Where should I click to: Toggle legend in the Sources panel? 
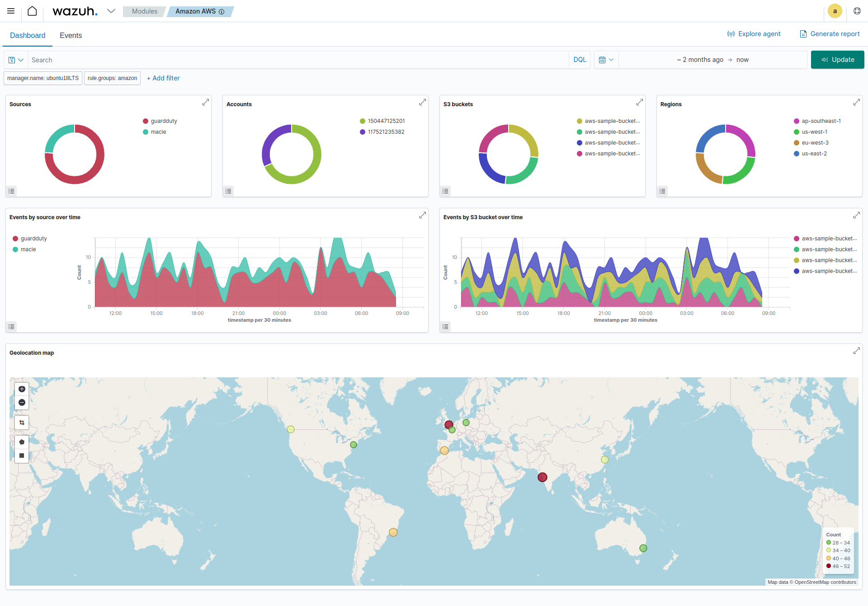(x=11, y=191)
